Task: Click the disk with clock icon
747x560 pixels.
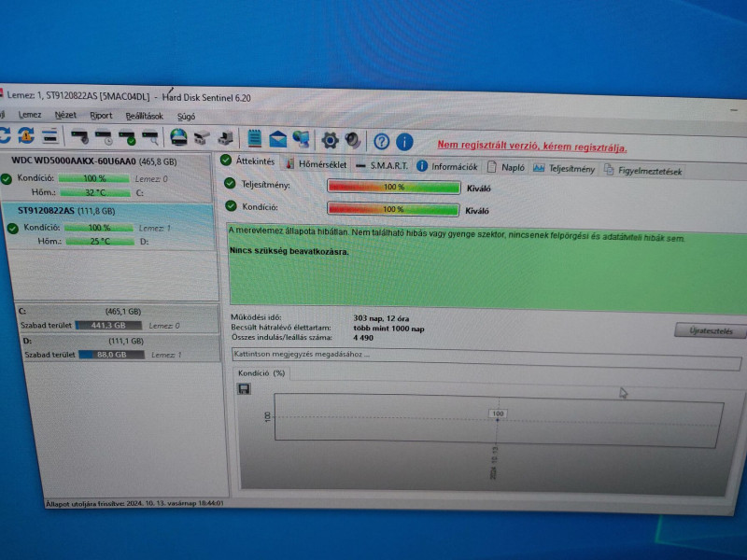Action: click(x=104, y=137)
